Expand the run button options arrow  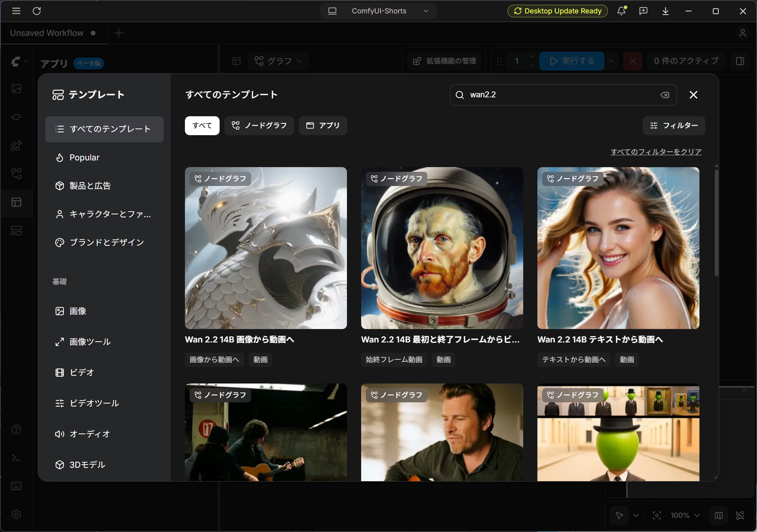611,61
